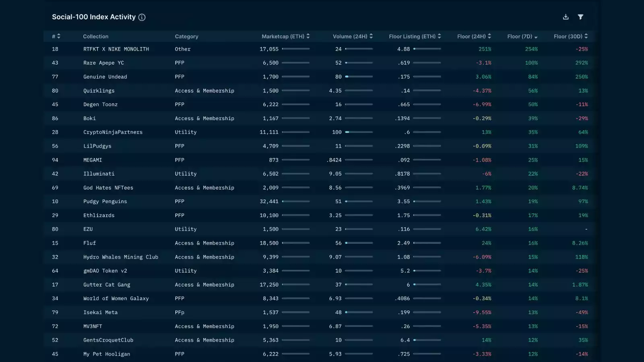
Task: Open Quirklings collection row
Action: 320,90
